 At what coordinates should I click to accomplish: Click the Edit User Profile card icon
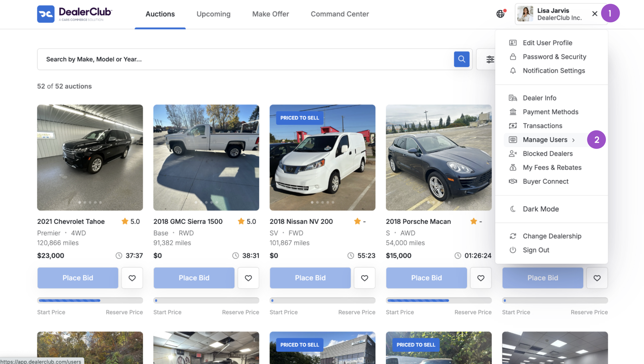click(x=513, y=43)
